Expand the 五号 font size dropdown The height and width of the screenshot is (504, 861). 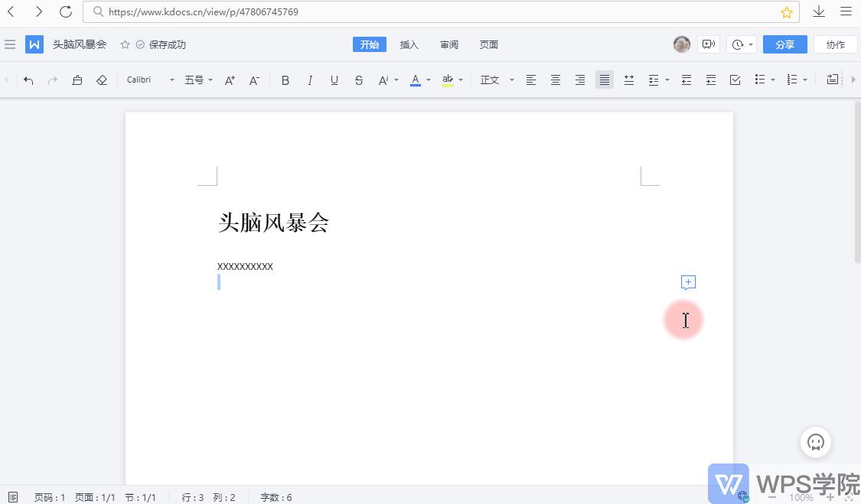pyautogui.click(x=197, y=80)
